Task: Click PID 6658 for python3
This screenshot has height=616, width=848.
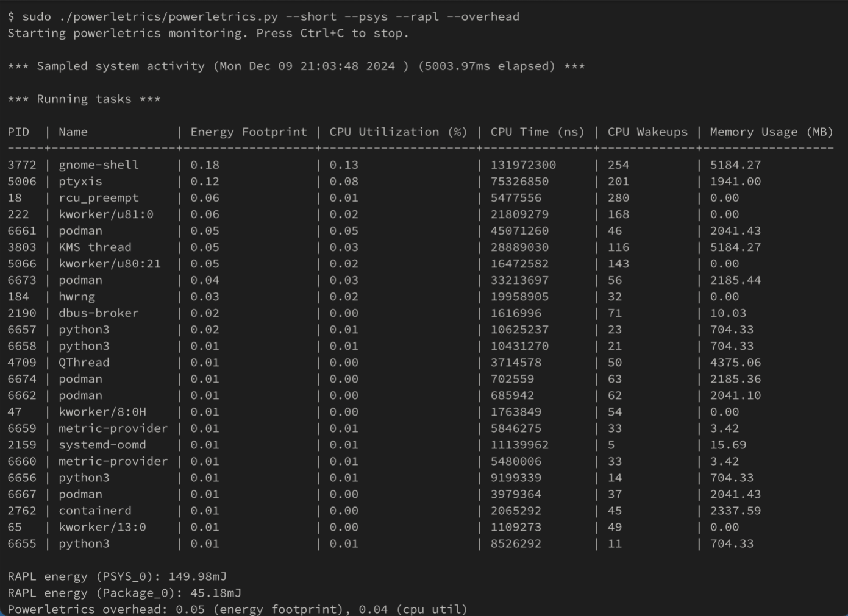Action: point(22,345)
